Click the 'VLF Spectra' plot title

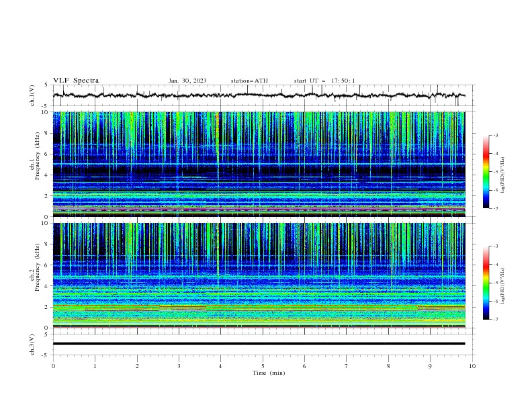coord(76,81)
